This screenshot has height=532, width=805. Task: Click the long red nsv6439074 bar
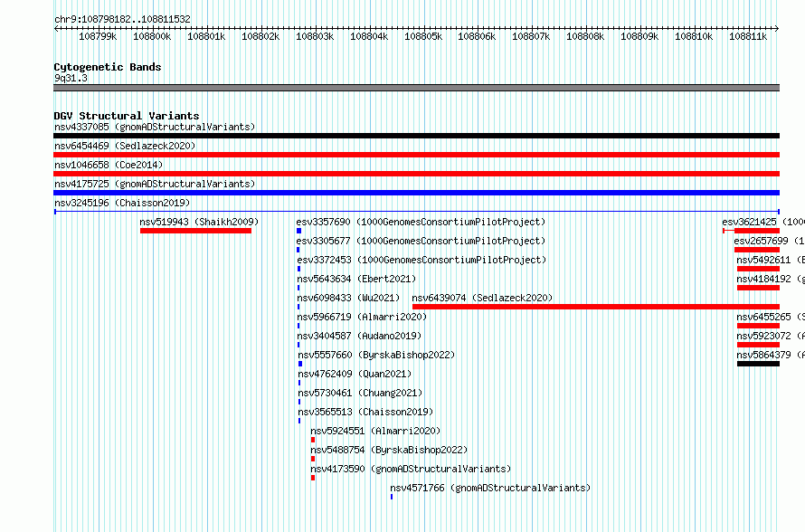(x=596, y=307)
